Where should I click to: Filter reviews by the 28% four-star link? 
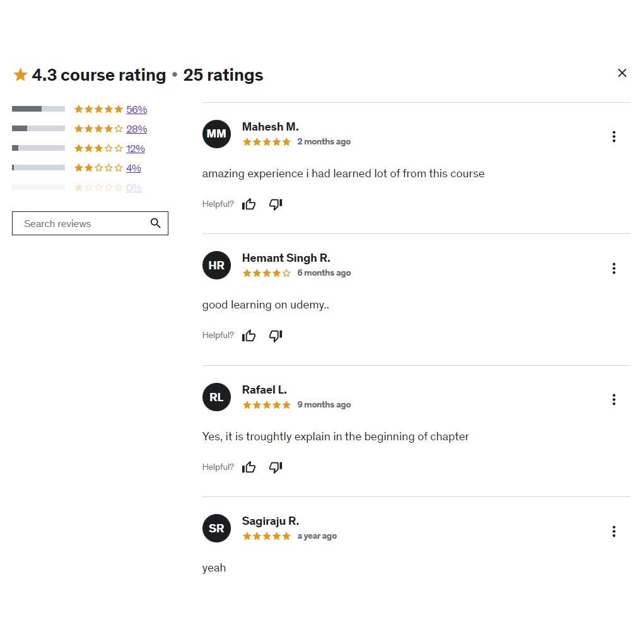pyautogui.click(x=136, y=129)
